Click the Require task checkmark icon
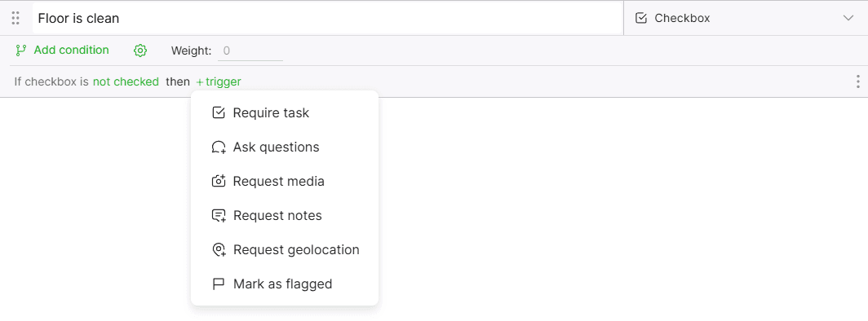The height and width of the screenshot is (321, 868). [219, 113]
